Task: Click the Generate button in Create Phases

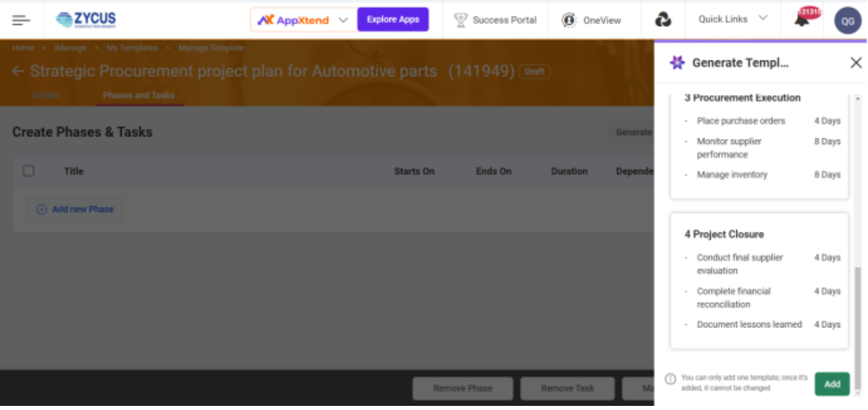Action: (632, 132)
